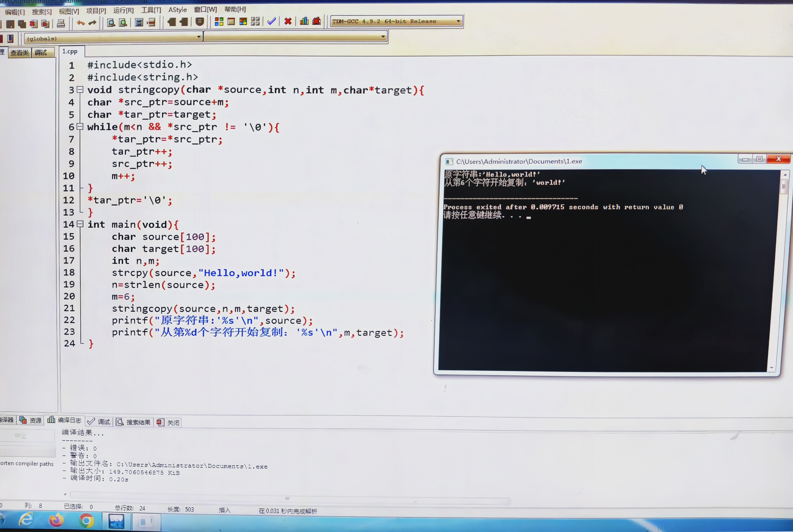793x532 pixels.
Task: Click the 关闭 button in the bottom panel
Action: coord(169,422)
